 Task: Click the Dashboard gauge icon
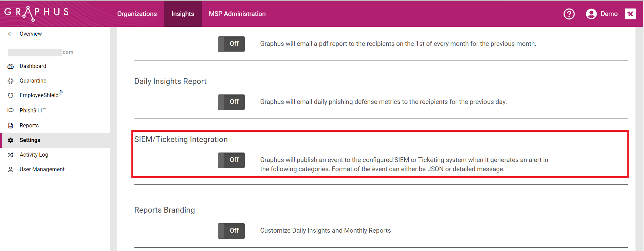[11, 66]
